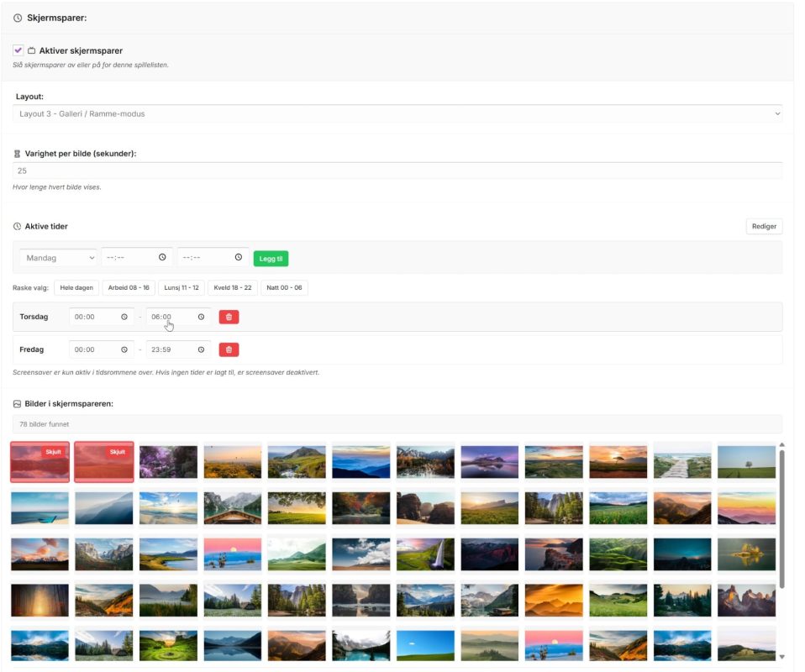Choose the Natt 00 - 06 preset
Image resolution: width=805 pixels, height=672 pixels.
click(x=284, y=288)
